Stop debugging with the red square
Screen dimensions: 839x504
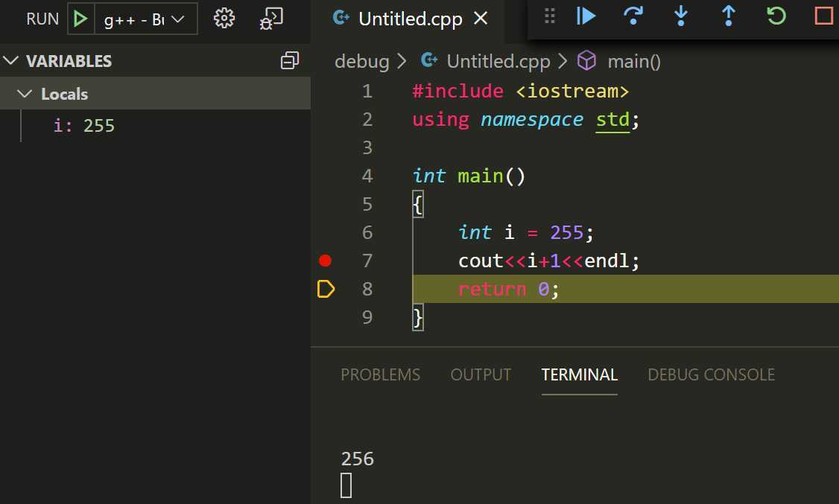coord(823,16)
